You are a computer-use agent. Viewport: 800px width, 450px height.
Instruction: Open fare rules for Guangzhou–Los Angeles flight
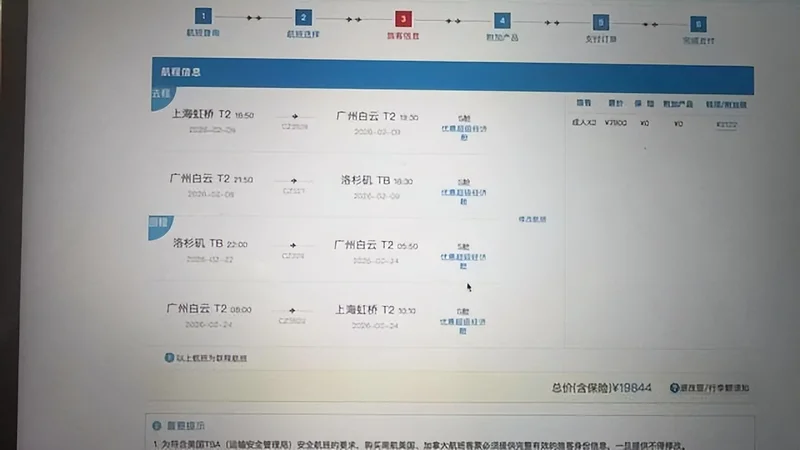coord(463,196)
